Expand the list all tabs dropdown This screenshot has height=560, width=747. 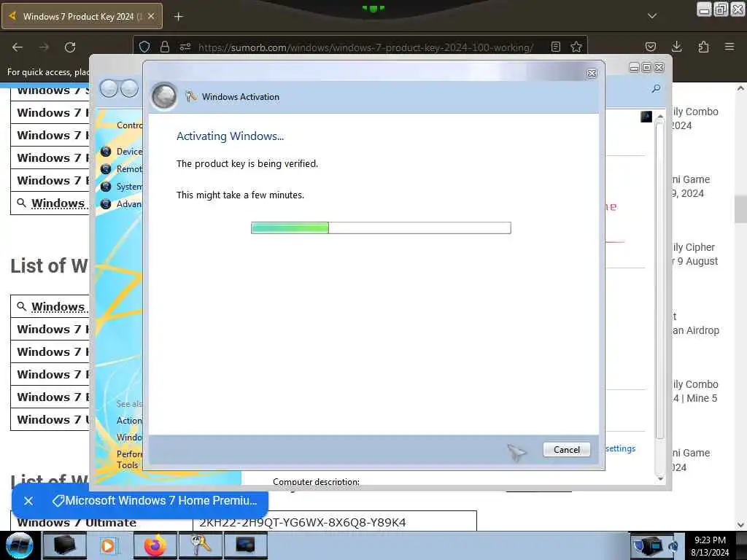(x=652, y=16)
